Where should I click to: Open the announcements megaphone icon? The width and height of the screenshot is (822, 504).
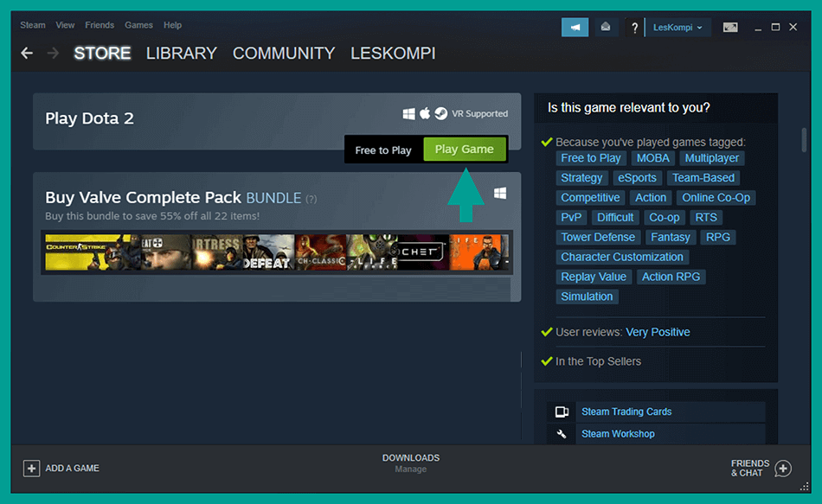[575, 28]
